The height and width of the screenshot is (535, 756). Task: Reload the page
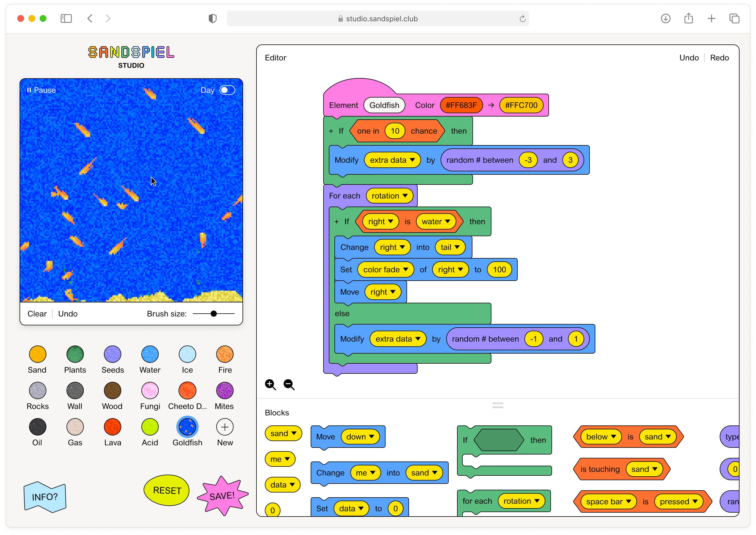(522, 19)
